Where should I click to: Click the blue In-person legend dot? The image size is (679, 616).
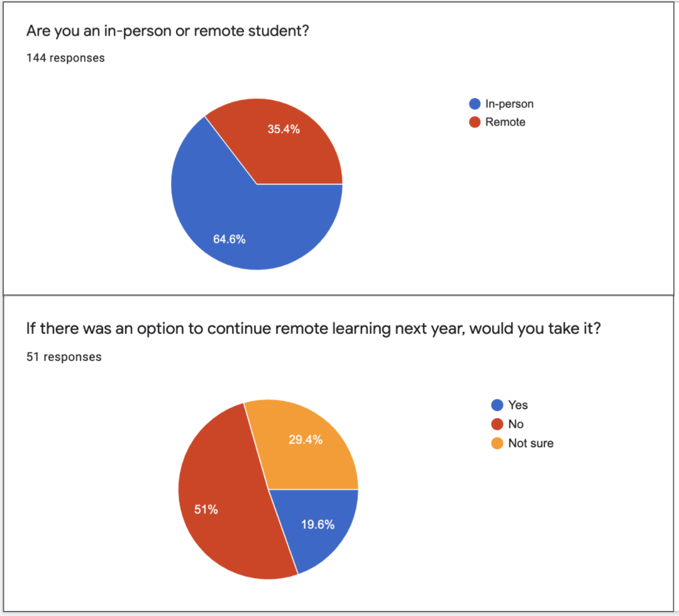click(475, 104)
